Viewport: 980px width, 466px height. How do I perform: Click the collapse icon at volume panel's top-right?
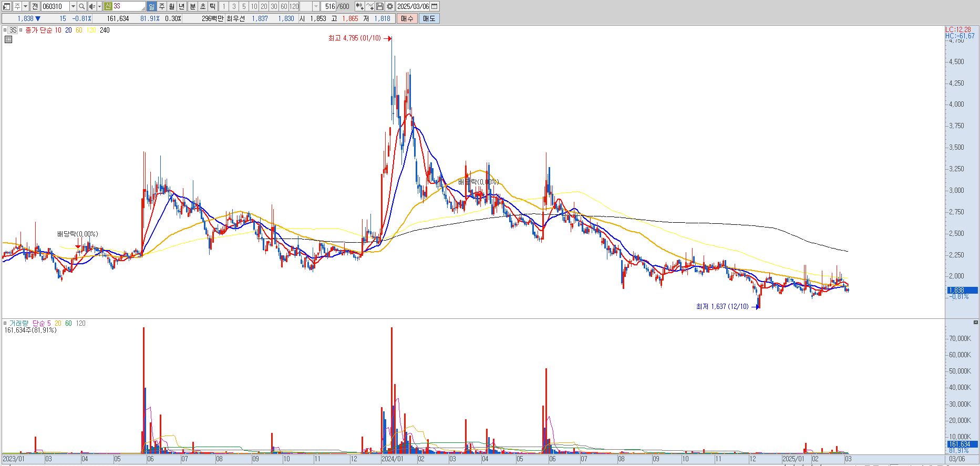pyautogui.click(x=976, y=323)
